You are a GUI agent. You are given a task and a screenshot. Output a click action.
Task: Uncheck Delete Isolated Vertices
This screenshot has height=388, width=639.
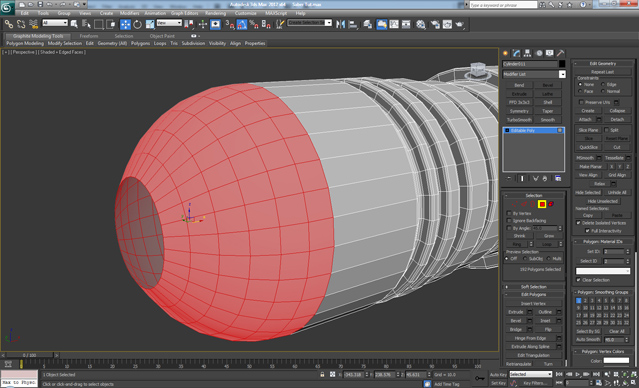[578, 223]
